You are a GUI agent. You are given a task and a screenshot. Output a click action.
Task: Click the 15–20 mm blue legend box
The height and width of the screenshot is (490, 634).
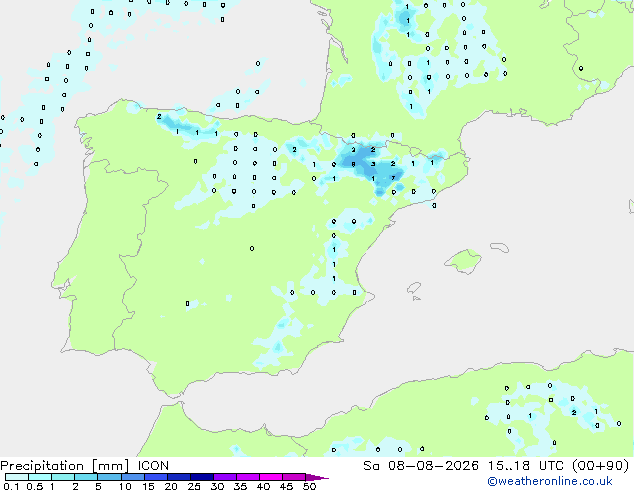pos(156,477)
